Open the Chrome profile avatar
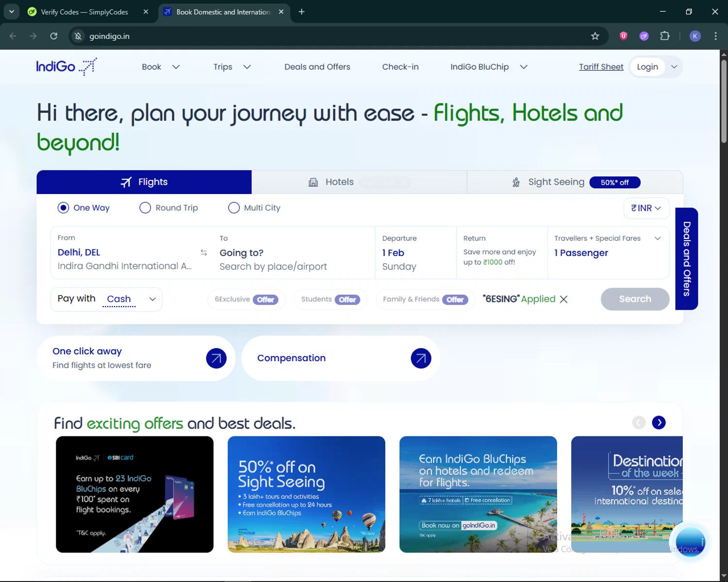The height and width of the screenshot is (582, 728). pos(695,36)
